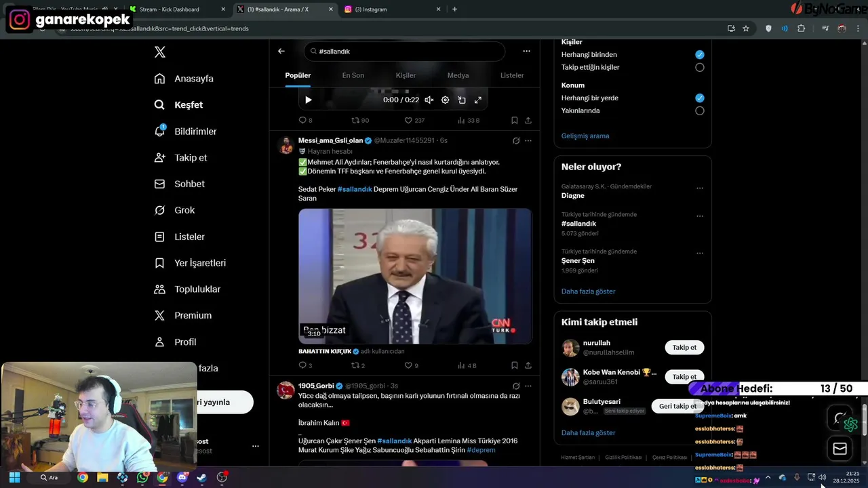Open Takip et in sidebar

click(180, 158)
